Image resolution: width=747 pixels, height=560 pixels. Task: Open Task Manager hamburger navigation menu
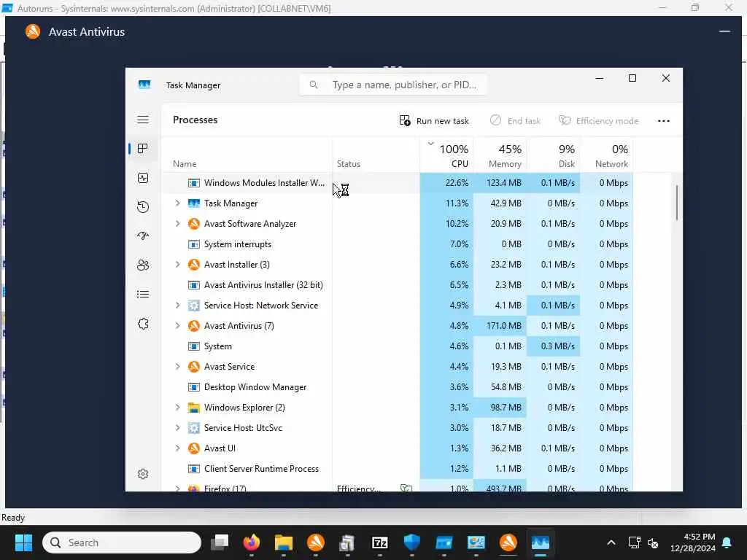pyautogui.click(x=143, y=120)
